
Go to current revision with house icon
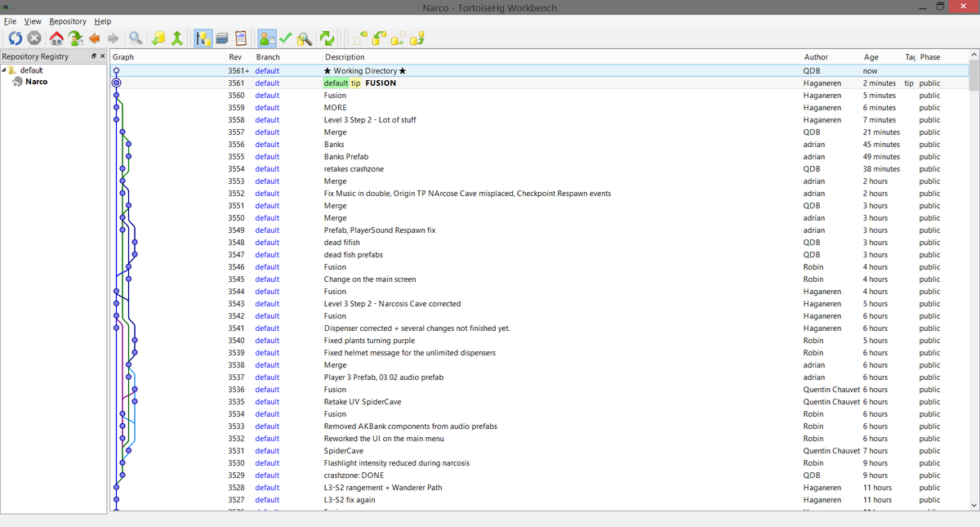point(56,38)
